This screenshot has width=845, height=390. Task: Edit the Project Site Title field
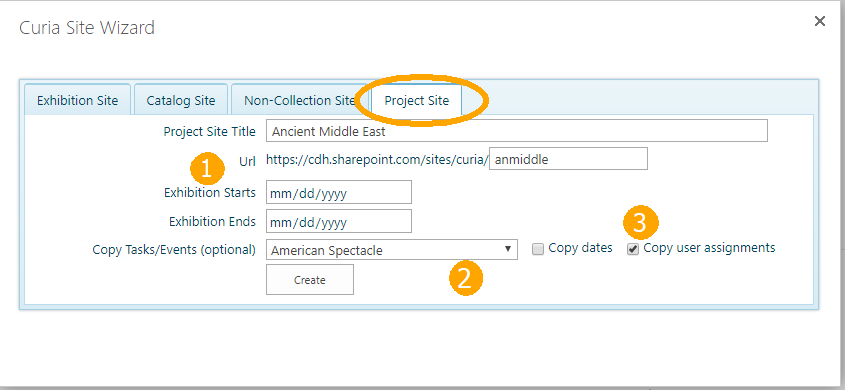(x=517, y=131)
